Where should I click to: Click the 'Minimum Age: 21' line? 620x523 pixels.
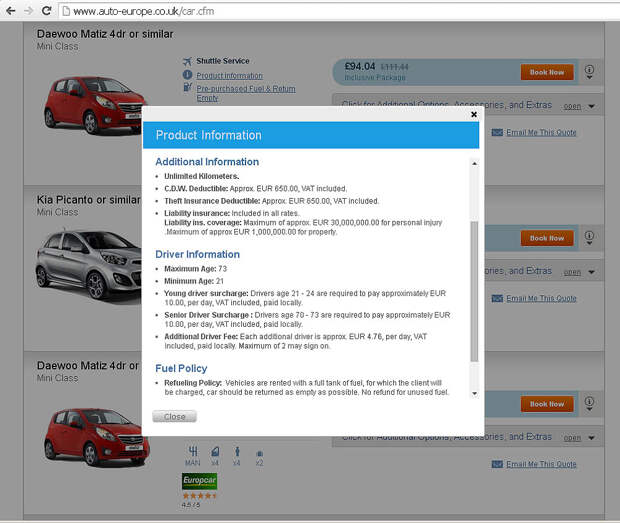tap(194, 281)
